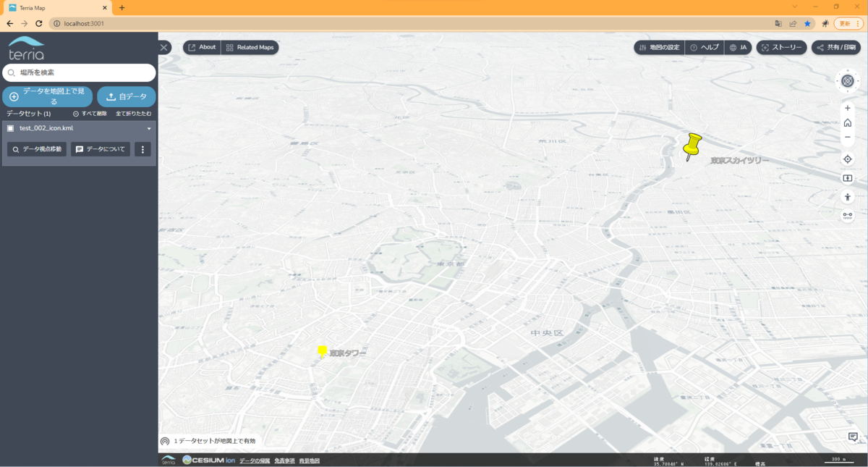
Task: Open the browser extensions puzzle icon
Action: coord(825,24)
